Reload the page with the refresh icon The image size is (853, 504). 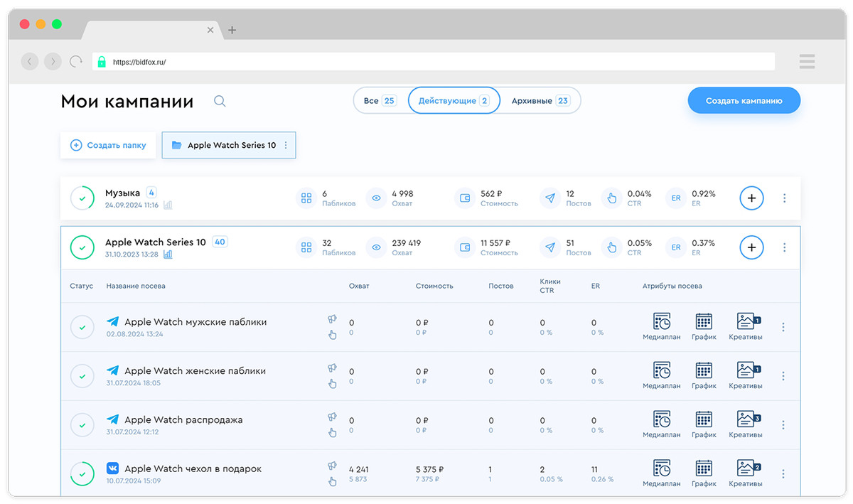pos(76,62)
